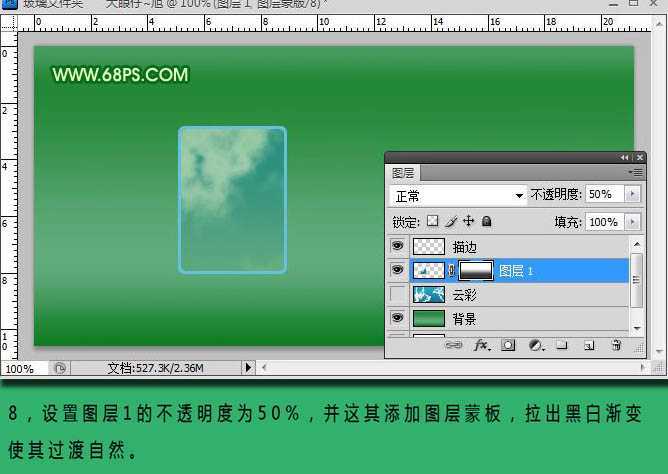The height and width of the screenshot is (474, 668).
Task: Show the 云彩 layer visibility box
Action: click(397, 294)
